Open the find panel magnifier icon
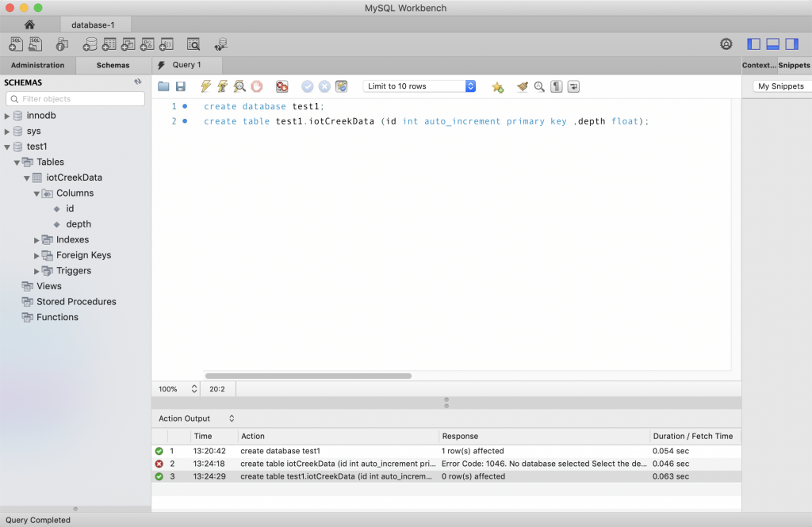 pos(539,86)
